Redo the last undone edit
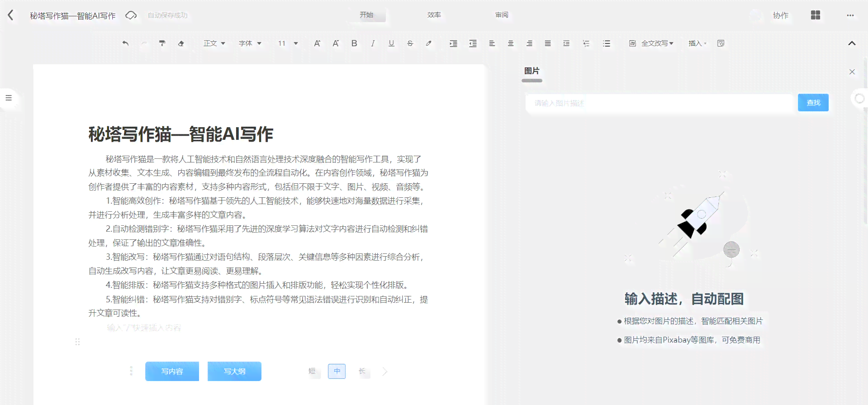Viewport: 868px width, 405px height. click(144, 43)
